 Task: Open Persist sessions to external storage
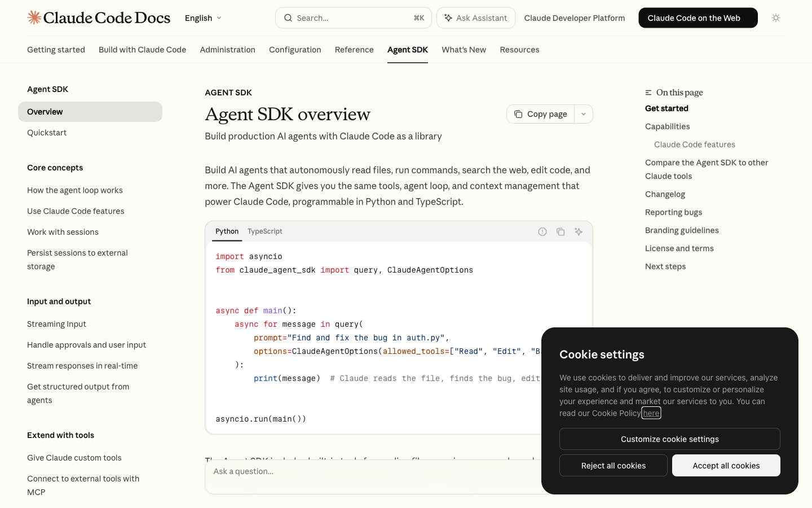[x=77, y=260]
